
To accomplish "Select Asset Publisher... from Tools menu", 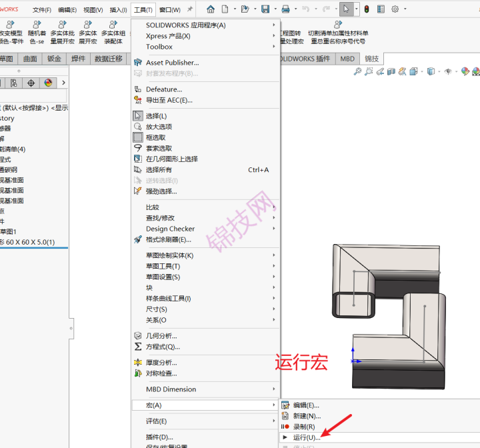I will pos(205,63).
